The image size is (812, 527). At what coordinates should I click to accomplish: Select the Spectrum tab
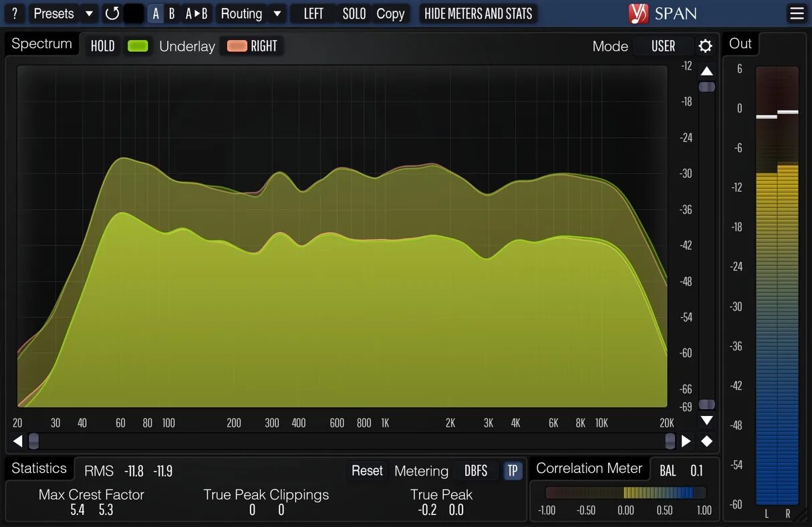pyautogui.click(x=41, y=43)
